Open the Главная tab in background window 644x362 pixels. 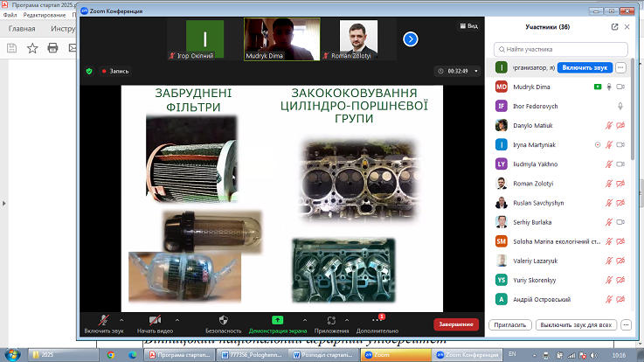[x=22, y=28]
